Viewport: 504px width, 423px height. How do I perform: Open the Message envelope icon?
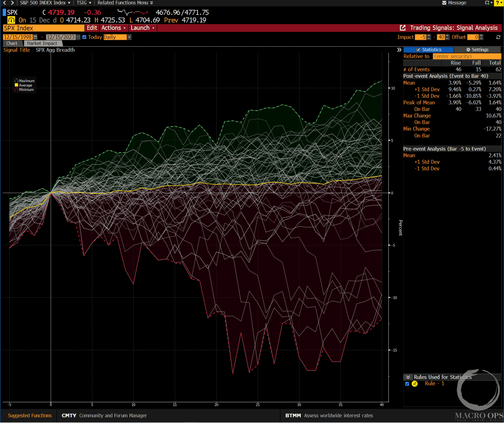tap(444, 3)
